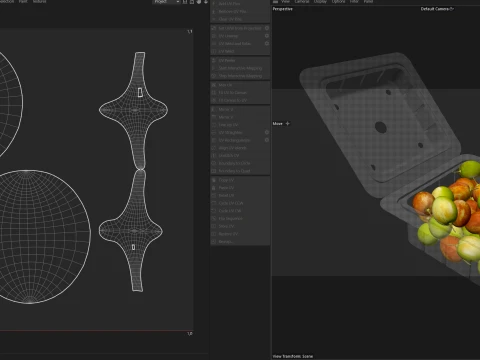Open the Filter menu in the viewport
This screenshot has height=360, width=480.
pos(354,2)
